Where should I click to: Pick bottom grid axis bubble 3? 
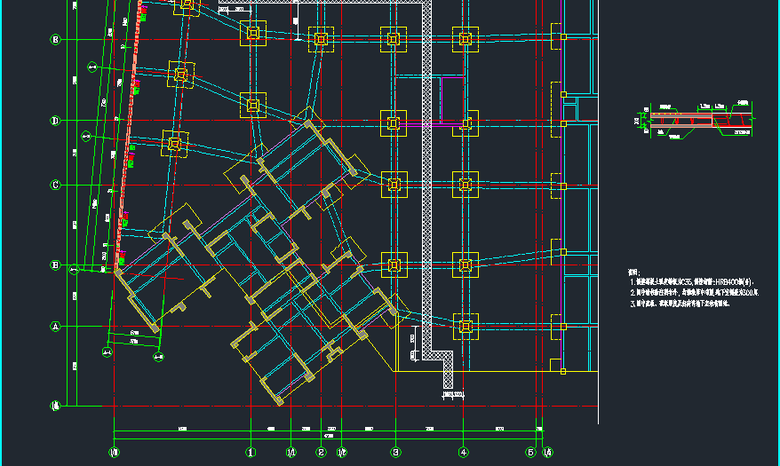(x=394, y=452)
